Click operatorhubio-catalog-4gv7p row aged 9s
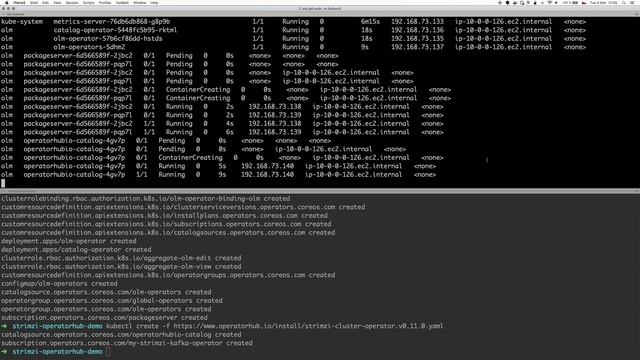This screenshot has height=360, width=640. (x=218, y=175)
